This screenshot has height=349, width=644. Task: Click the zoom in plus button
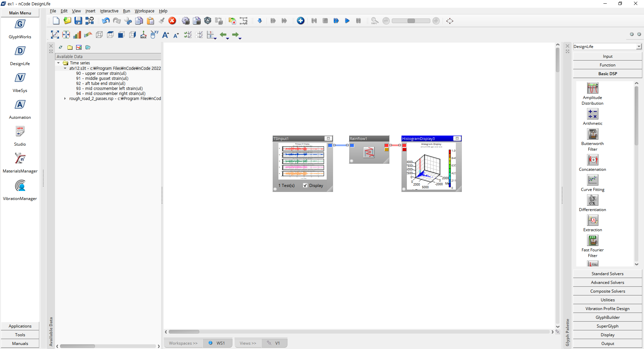pos(436,21)
